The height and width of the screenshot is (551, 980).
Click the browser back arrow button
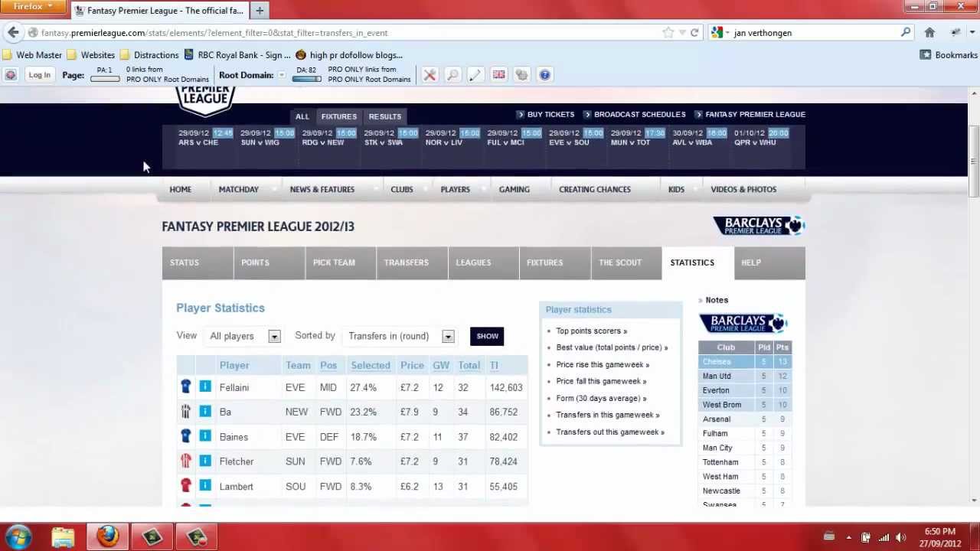pyautogui.click(x=13, y=32)
